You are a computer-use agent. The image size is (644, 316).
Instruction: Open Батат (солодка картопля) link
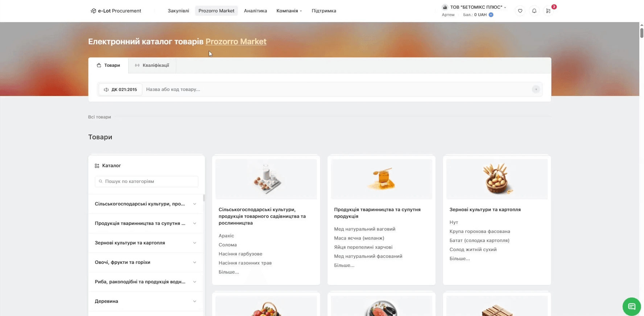tap(479, 241)
